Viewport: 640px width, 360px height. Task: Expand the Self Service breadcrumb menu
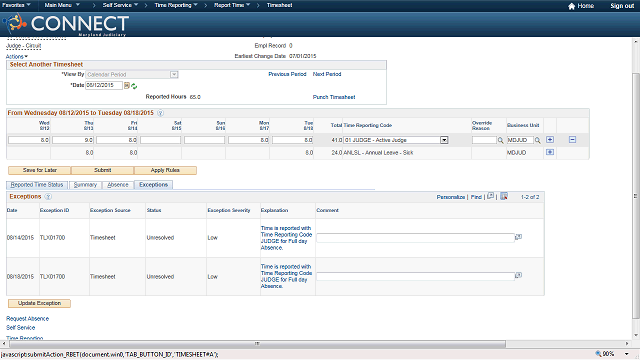tap(120, 5)
